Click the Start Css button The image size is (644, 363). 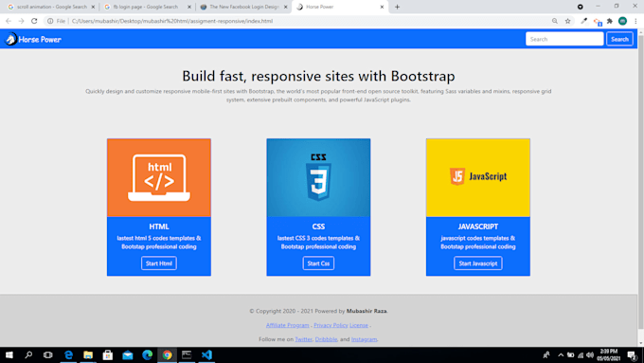click(318, 263)
